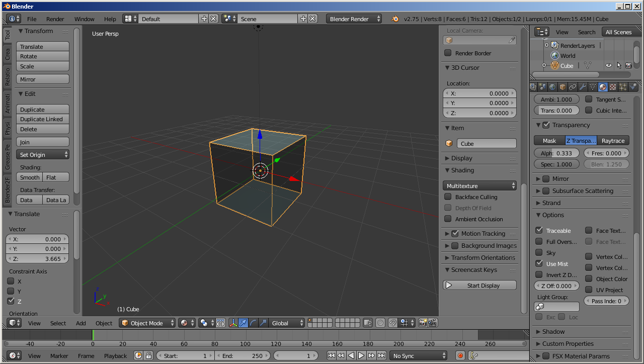Open the Global orientation dropdown
Image resolution: width=644 pixels, height=364 pixels.
coord(287,323)
